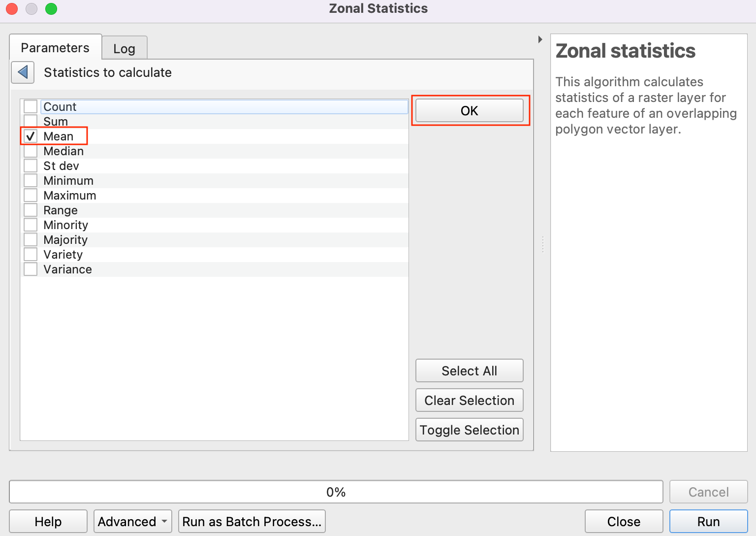Open the Advanced dropdown menu
This screenshot has height=536, width=756.
coord(132,521)
